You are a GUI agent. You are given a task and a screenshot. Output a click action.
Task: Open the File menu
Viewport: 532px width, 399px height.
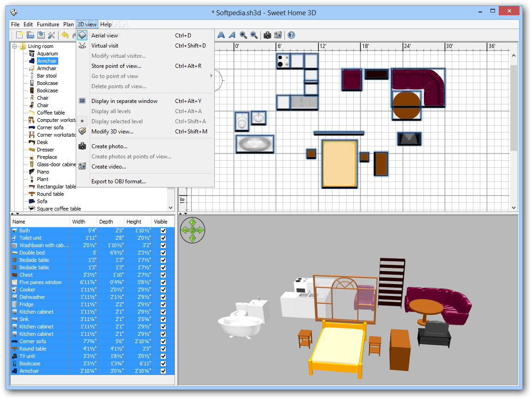[x=15, y=24]
